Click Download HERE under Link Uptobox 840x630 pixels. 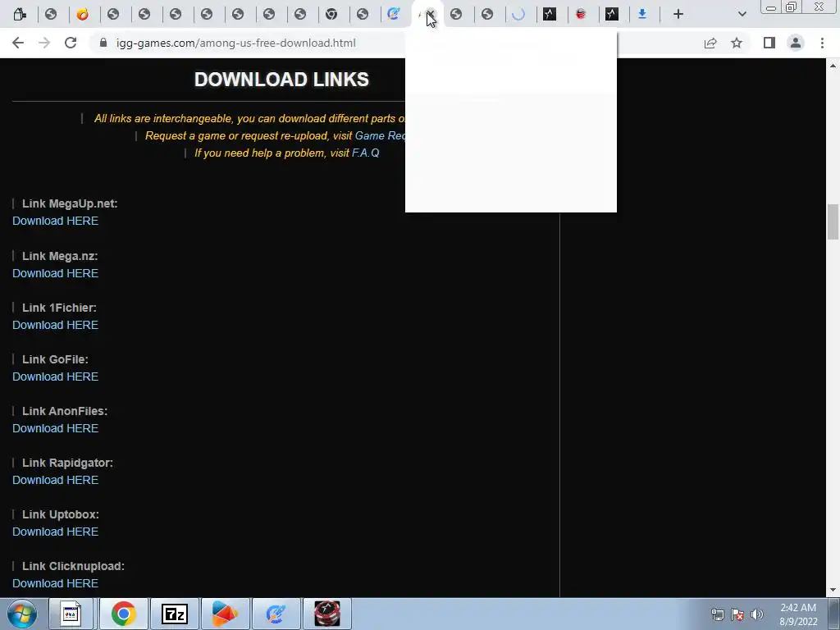(x=55, y=532)
